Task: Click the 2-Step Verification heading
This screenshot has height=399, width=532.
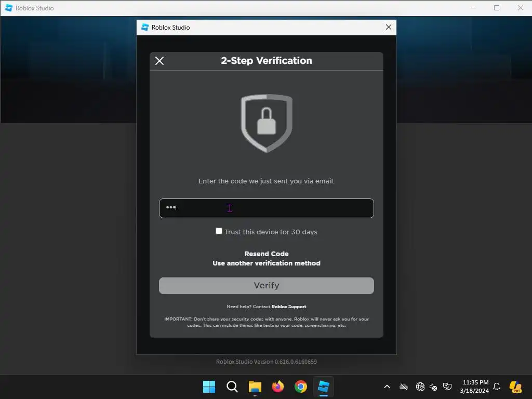Action: 267,61
